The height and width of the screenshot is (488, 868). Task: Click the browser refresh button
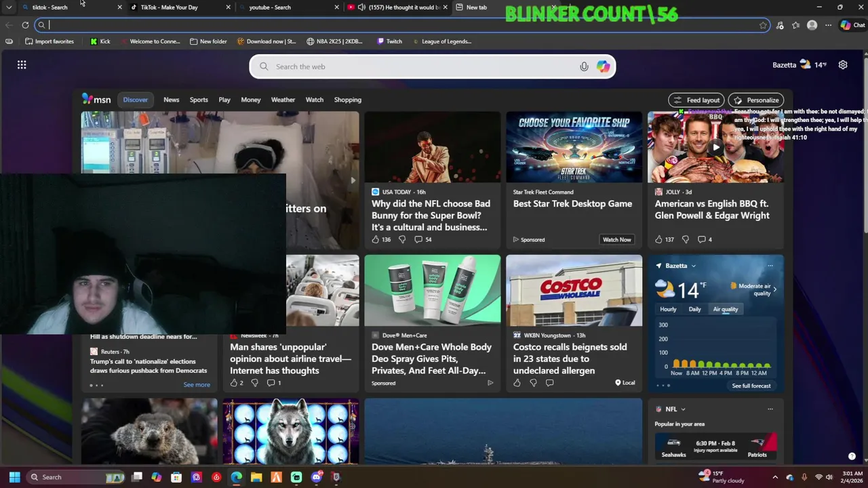pyautogui.click(x=25, y=25)
